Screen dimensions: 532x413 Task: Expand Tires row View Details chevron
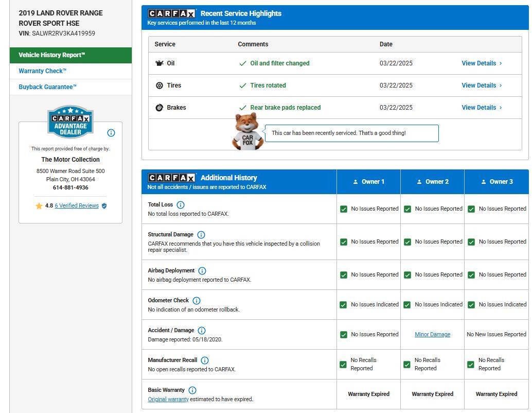point(501,85)
